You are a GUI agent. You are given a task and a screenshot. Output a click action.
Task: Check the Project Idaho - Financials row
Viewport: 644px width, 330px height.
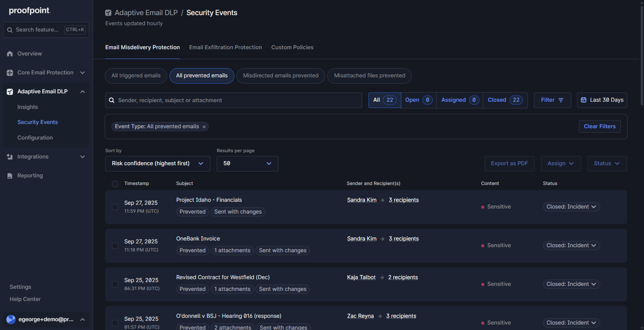pyautogui.click(x=115, y=207)
